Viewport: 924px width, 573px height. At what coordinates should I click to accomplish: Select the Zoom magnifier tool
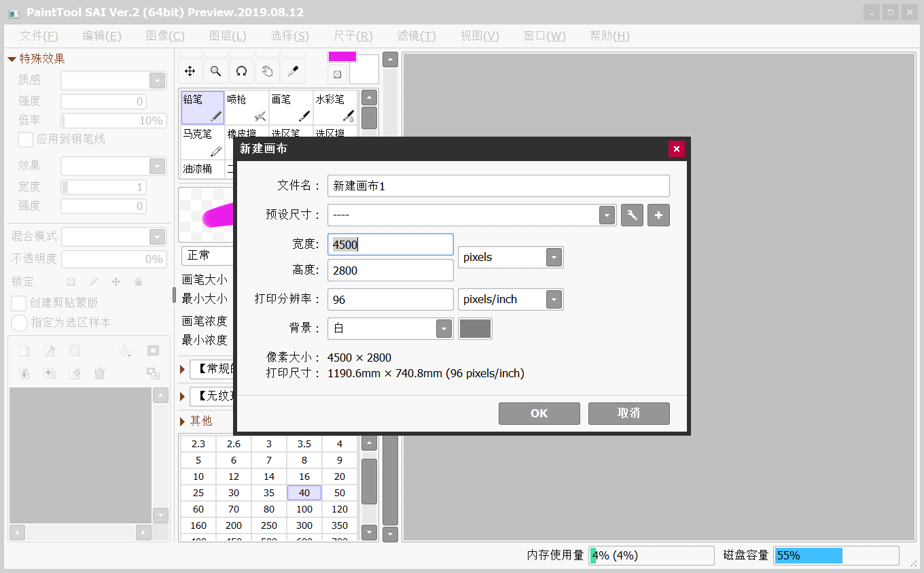215,71
